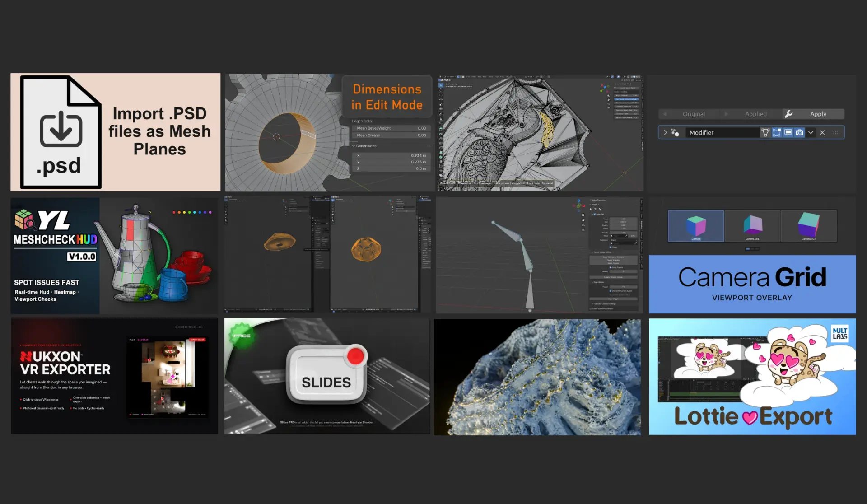
Task: Click the red record dot on Slides icon
Action: [x=355, y=356]
